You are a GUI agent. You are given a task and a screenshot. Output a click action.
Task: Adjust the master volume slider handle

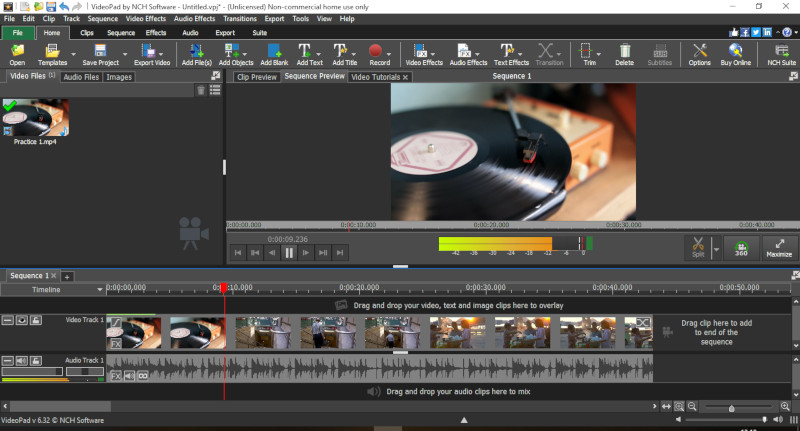764,419
